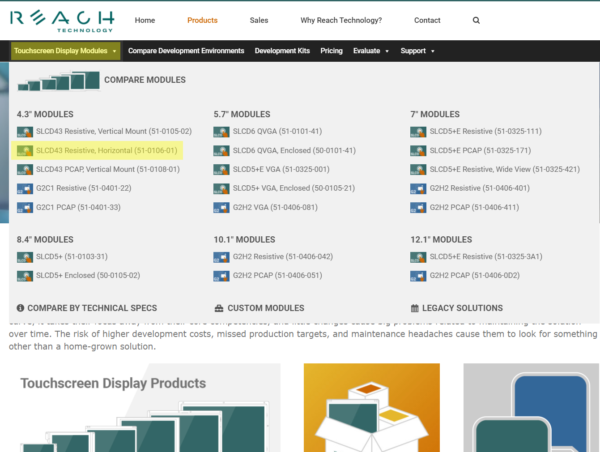Click the orange box development kit image

click(372, 408)
